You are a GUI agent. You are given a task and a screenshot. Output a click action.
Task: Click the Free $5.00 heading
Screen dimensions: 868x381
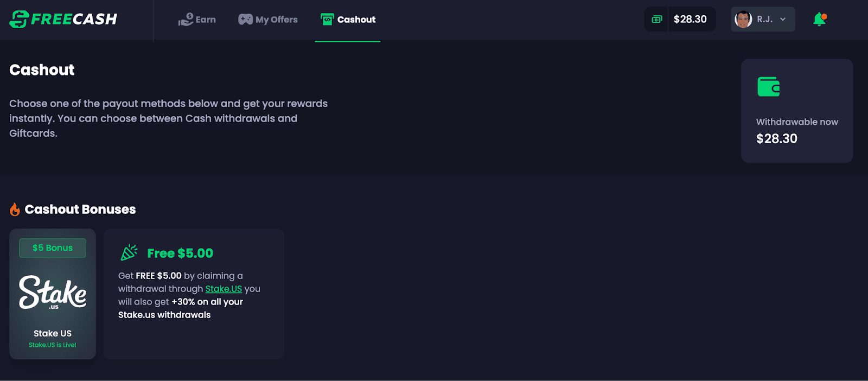tap(180, 253)
